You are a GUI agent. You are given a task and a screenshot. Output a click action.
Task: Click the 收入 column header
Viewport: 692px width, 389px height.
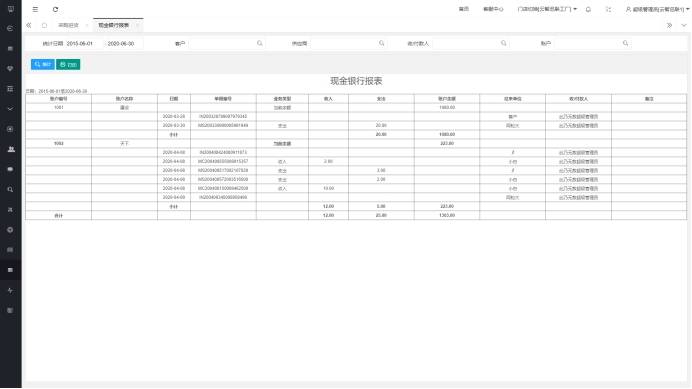click(x=328, y=99)
